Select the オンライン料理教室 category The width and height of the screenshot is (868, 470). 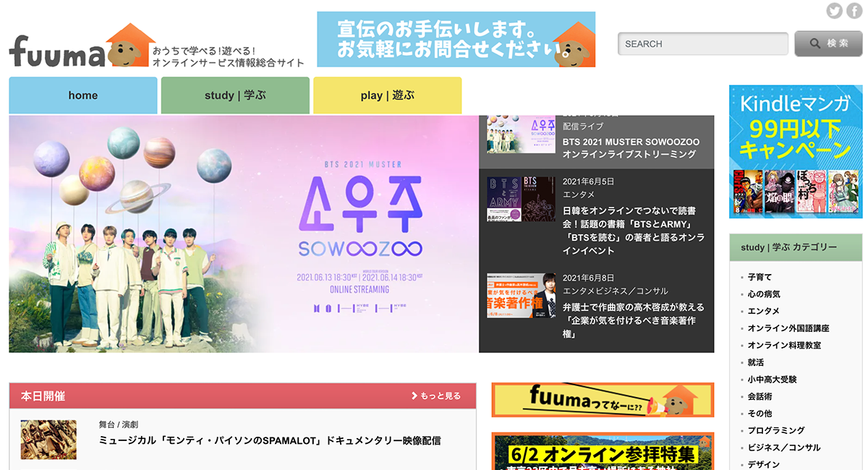(x=784, y=345)
